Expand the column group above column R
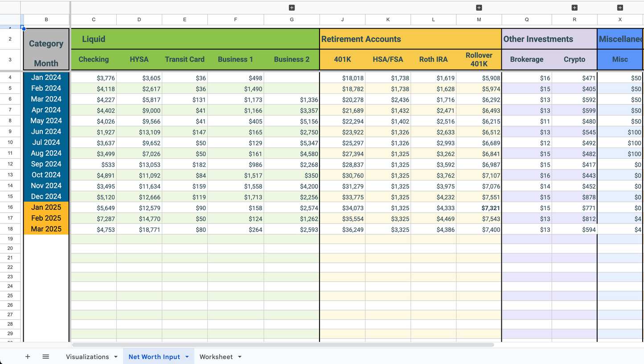Image resolution: width=644 pixels, height=364 pixels. [574, 8]
